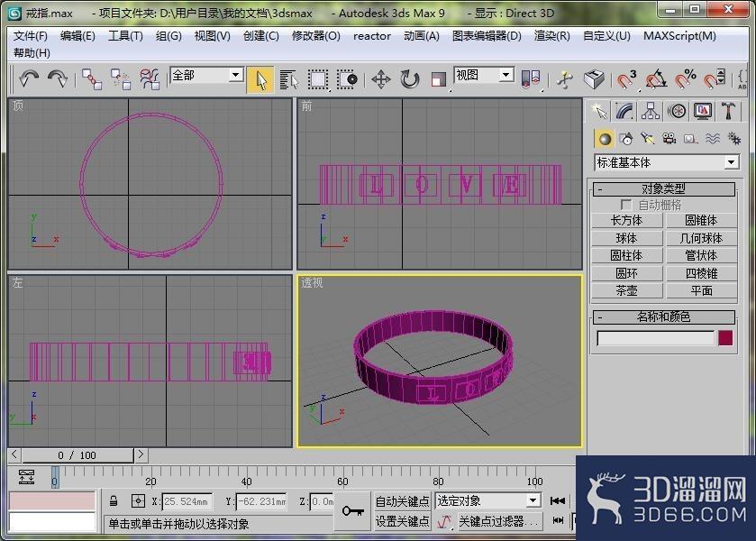Click the object name input field

[x=655, y=338]
